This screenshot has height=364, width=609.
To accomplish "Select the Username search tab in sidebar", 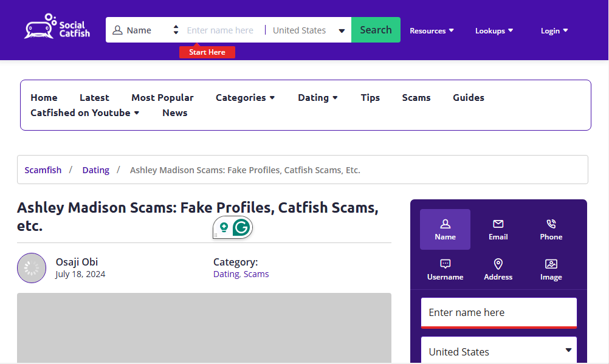I will pyautogui.click(x=445, y=270).
